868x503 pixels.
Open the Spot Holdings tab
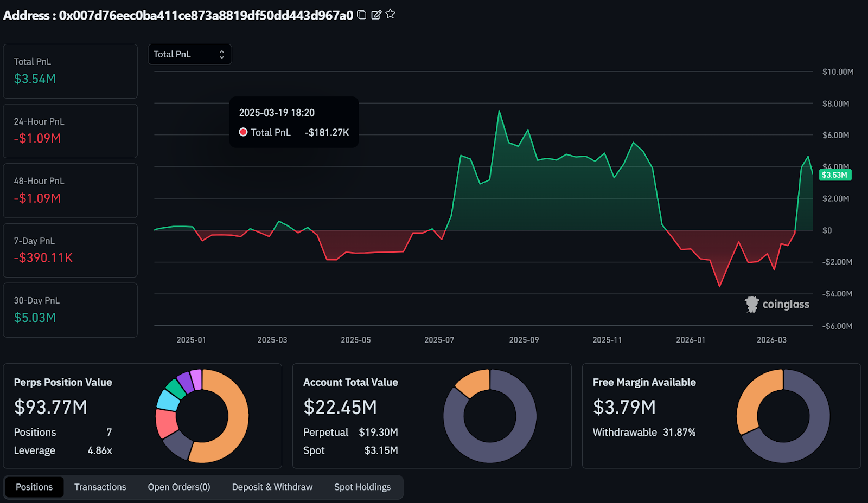[362, 487]
